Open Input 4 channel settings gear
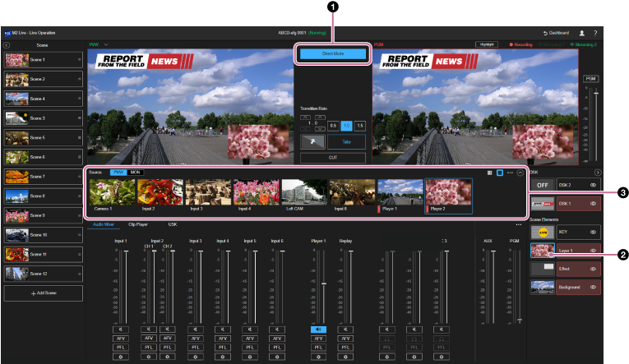The height and width of the screenshot is (364, 629). point(223,357)
